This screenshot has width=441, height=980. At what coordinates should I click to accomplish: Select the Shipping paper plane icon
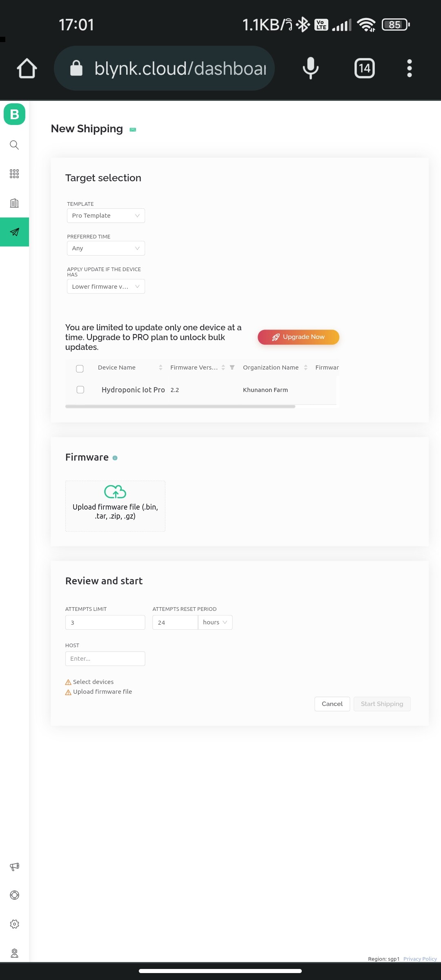(x=14, y=232)
